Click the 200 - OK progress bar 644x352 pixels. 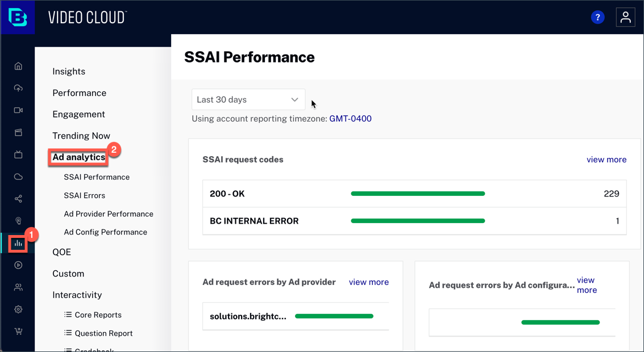[418, 193]
